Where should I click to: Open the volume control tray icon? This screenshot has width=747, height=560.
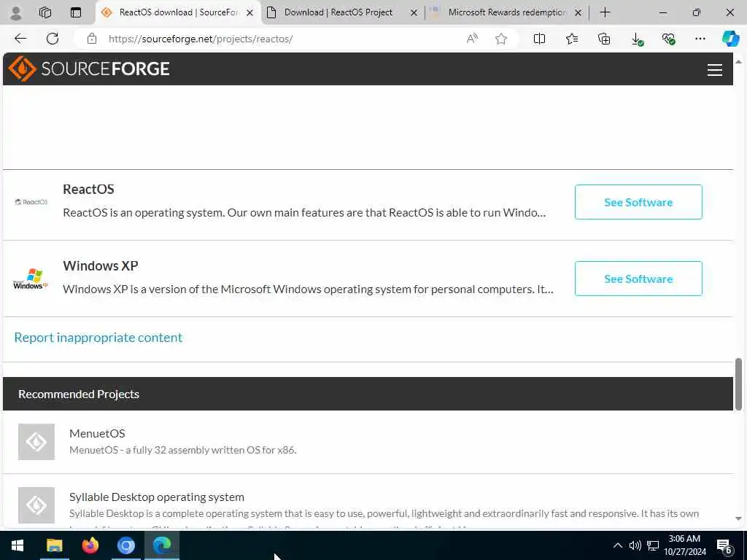point(635,545)
